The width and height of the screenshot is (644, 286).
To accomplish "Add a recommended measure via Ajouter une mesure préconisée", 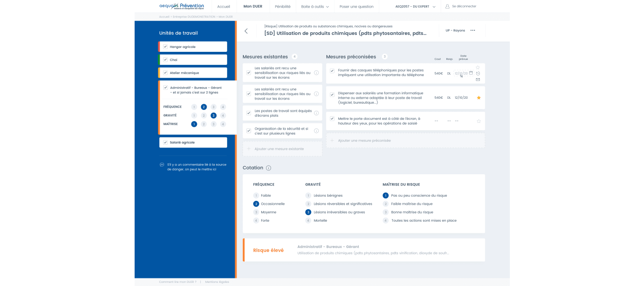I will (x=406, y=140).
